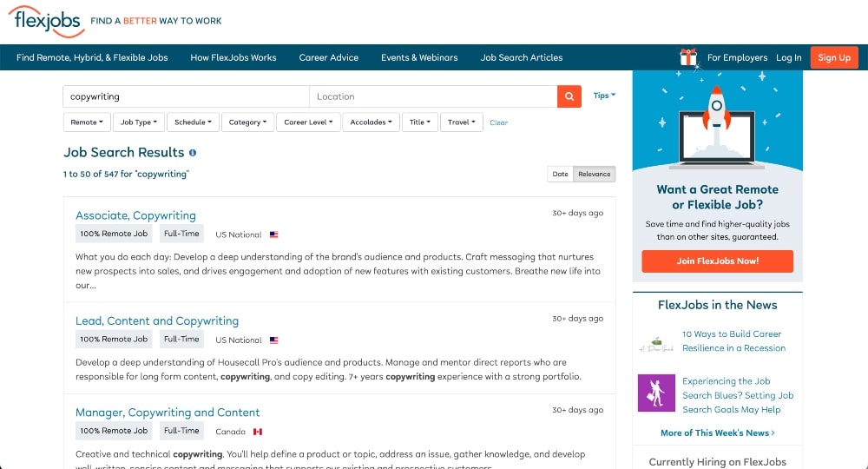Open the purple job search blues thumbnail

[656, 394]
